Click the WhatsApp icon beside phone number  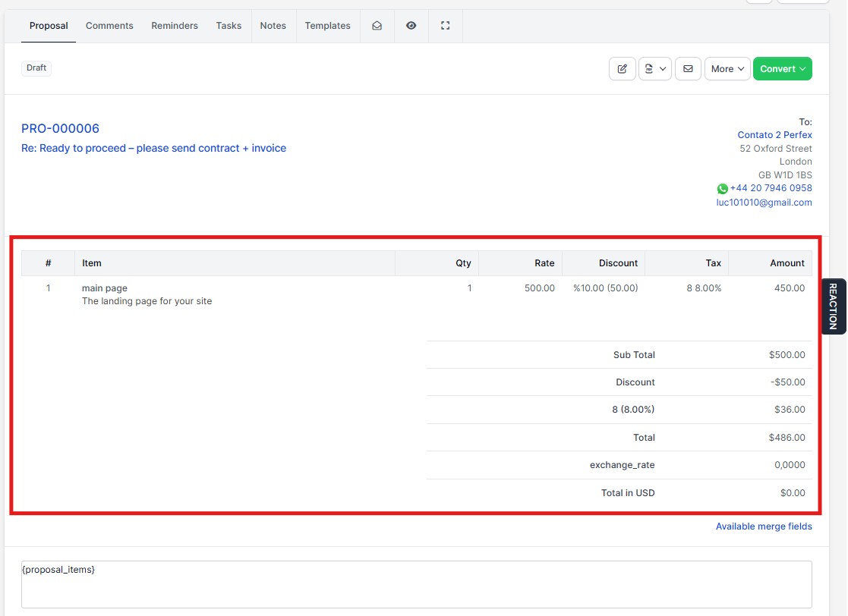[x=723, y=189]
